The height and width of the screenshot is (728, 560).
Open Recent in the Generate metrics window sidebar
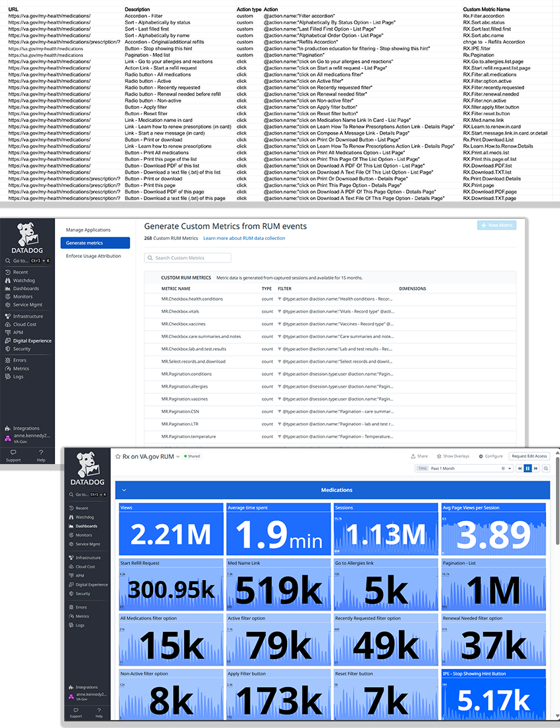17,272
